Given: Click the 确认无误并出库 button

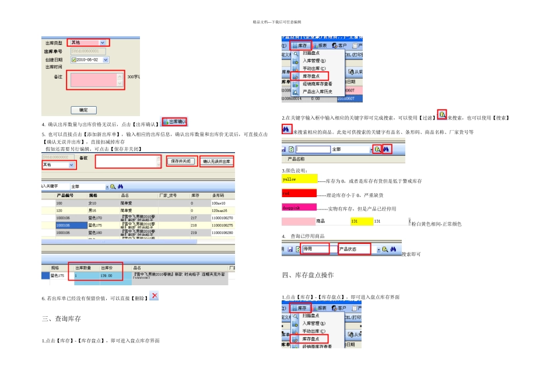Looking at the screenshot, I should (x=216, y=162).
